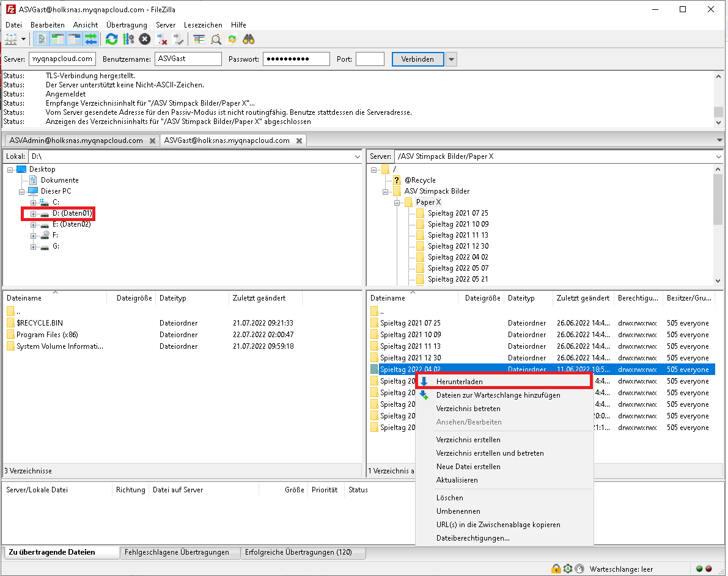Click the Benutzername input field
Image resolution: width=728 pixels, height=576 pixels.
point(188,59)
